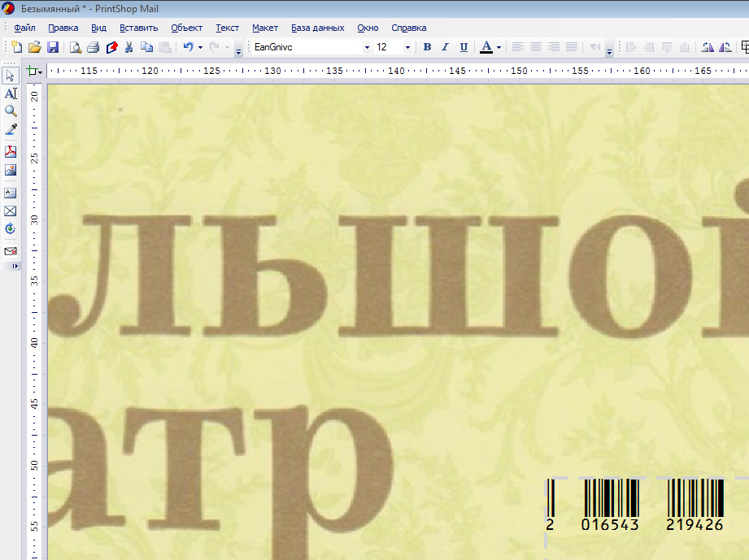The height and width of the screenshot is (560, 749).
Task: Click the envelope mail tool icon
Action: pyautogui.click(x=11, y=251)
